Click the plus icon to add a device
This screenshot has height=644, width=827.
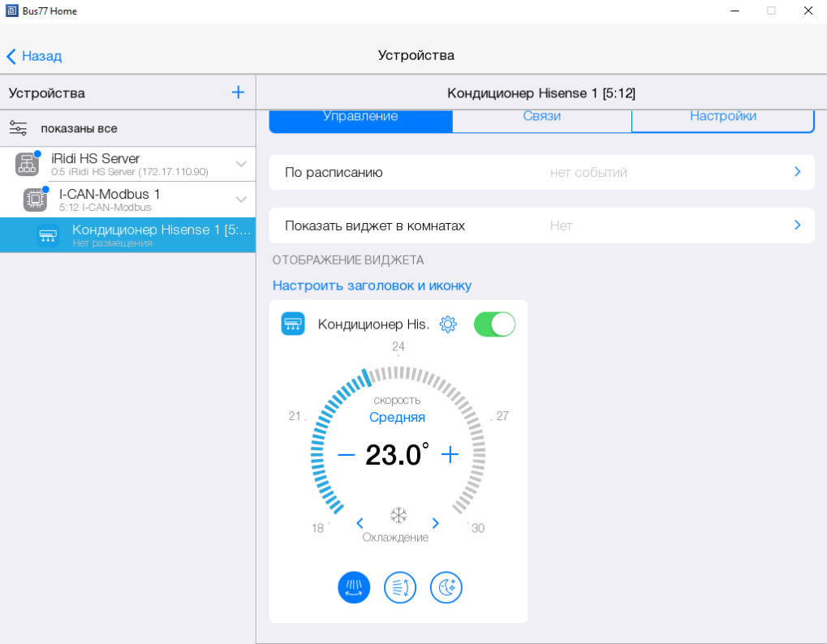point(238,92)
